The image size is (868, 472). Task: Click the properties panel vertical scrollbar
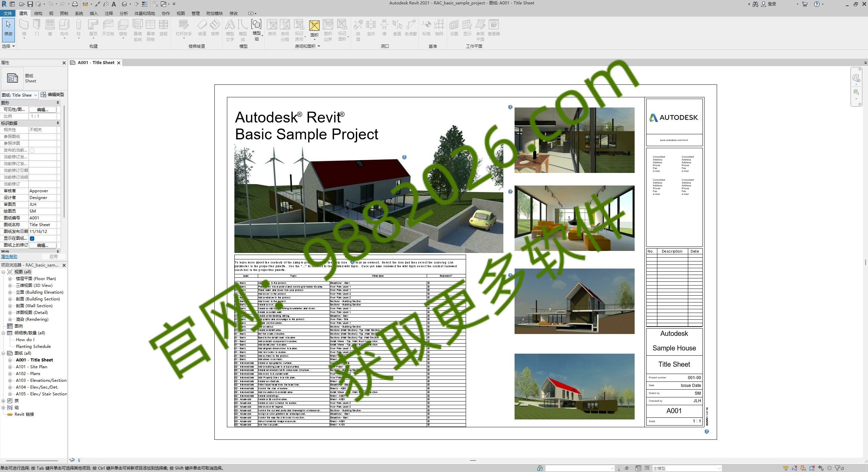64,161
